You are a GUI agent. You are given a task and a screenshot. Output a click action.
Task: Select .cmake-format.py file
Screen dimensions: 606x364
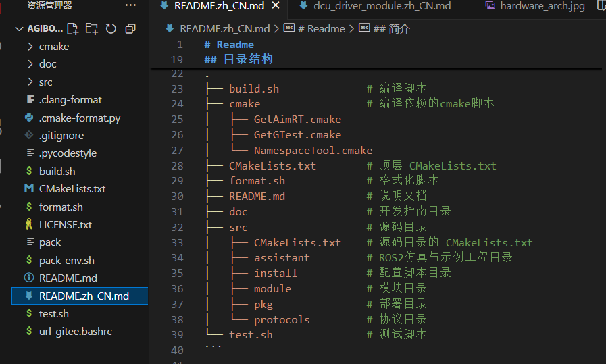pyautogui.click(x=79, y=118)
